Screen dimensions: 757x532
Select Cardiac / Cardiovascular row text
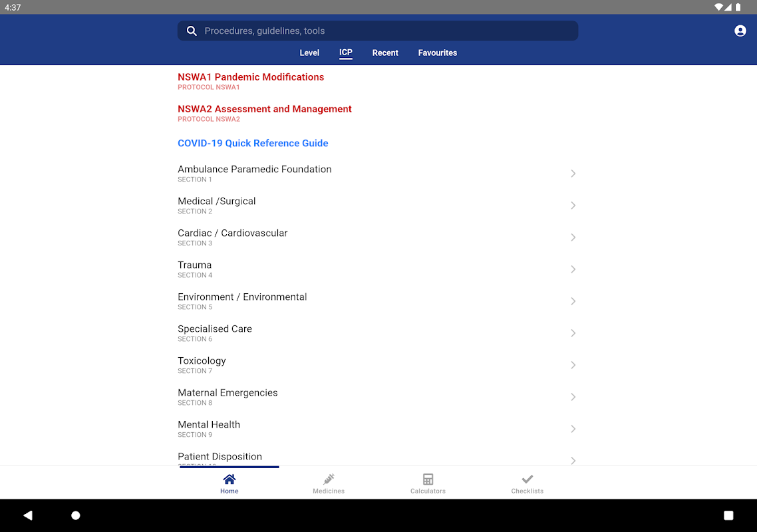coord(233,233)
